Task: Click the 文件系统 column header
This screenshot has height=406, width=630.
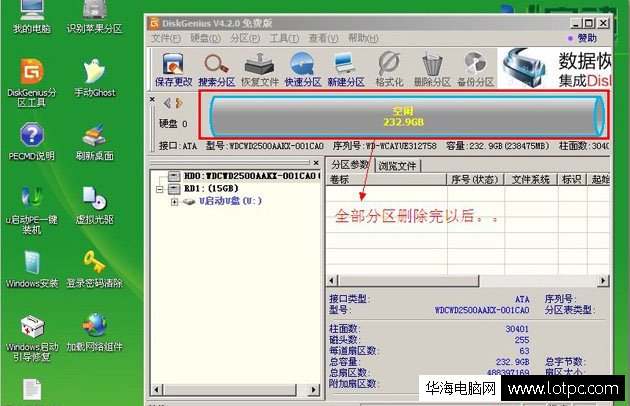Action: [x=531, y=179]
